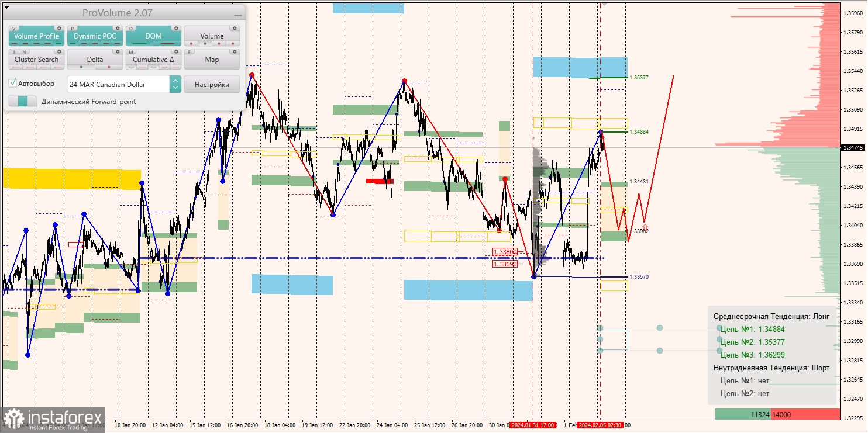Toggle the Динамический Forward-point switch
This screenshot has width=868, height=433.
pos(23,101)
